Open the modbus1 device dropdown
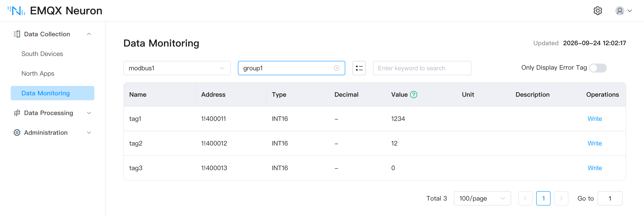The height and width of the screenshot is (216, 644). (x=177, y=68)
